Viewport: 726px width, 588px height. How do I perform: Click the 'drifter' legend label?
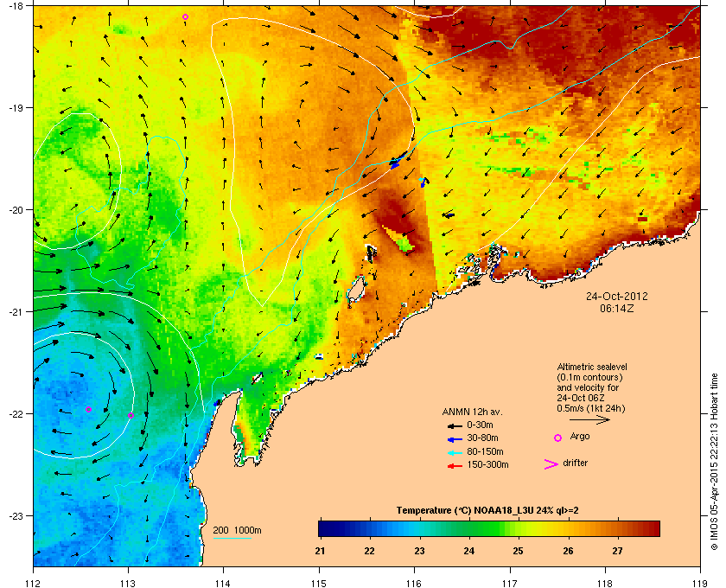[575, 463]
